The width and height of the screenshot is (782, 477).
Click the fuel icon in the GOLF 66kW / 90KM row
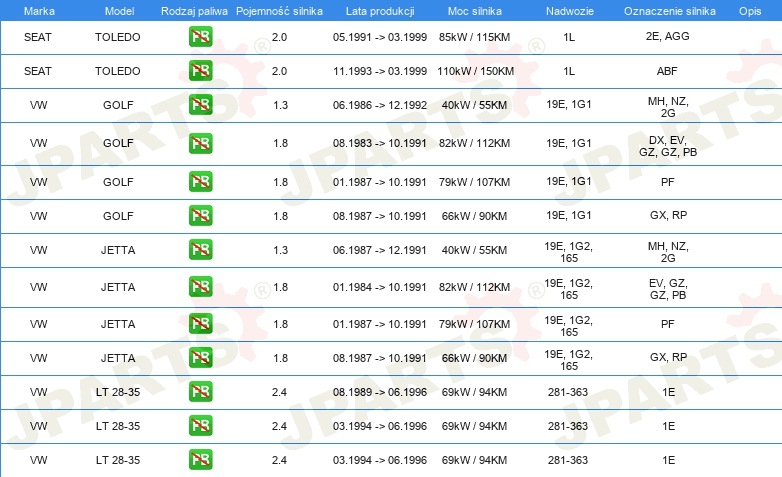coord(200,216)
